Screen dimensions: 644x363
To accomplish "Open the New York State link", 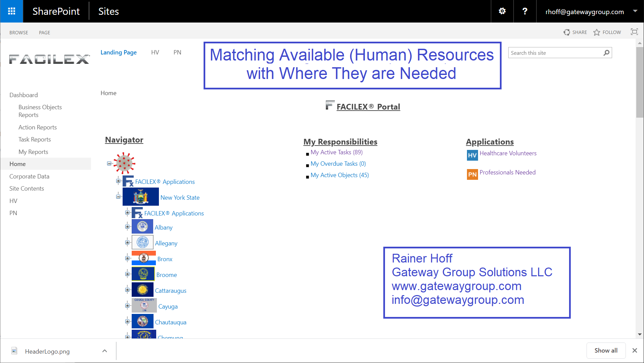I will click(x=180, y=198).
